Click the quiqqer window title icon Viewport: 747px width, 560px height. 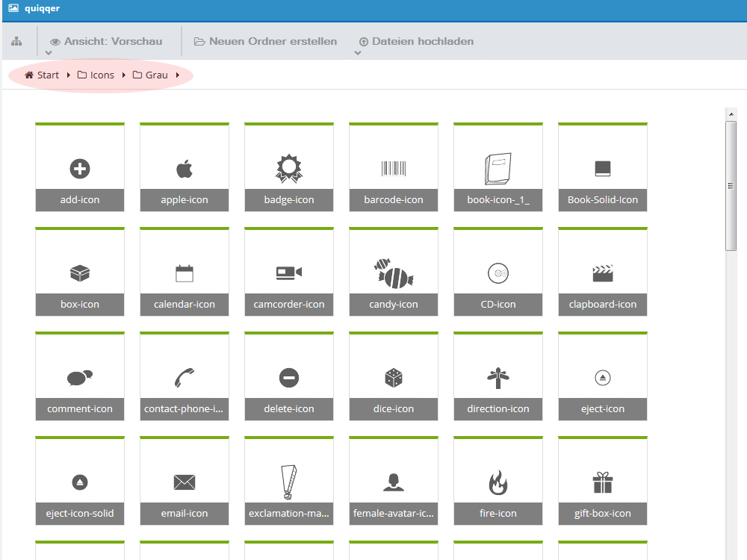click(x=13, y=8)
